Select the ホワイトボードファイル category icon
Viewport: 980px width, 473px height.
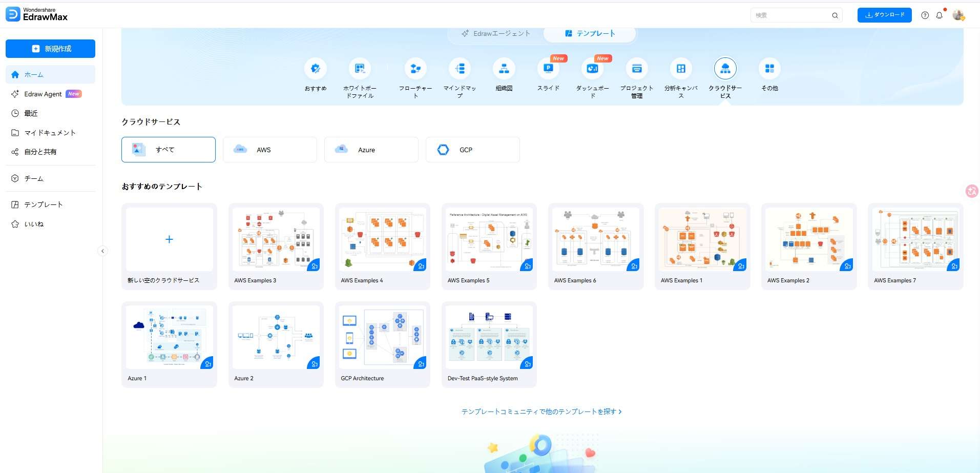point(360,68)
